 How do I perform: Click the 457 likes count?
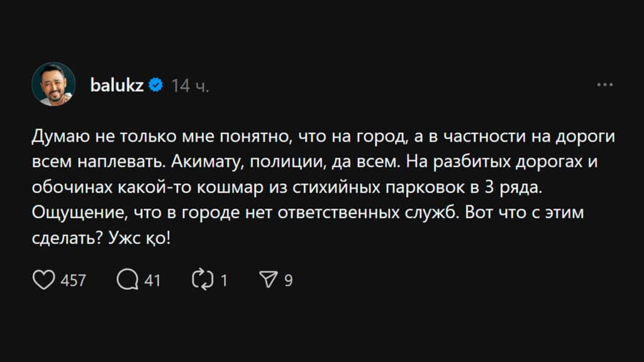pos(74,281)
